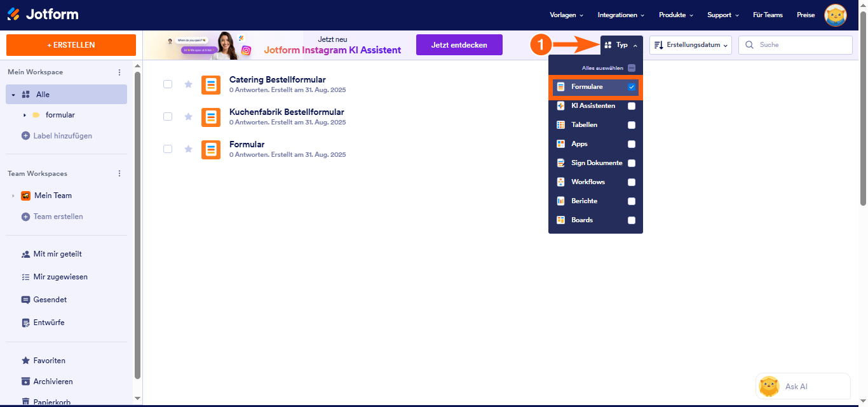Click Team erstellen link
The height and width of the screenshot is (407, 868).
58,217
